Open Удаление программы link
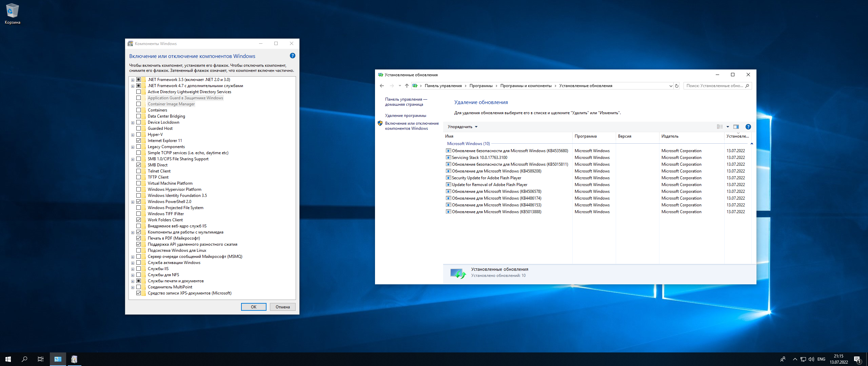 406,116
